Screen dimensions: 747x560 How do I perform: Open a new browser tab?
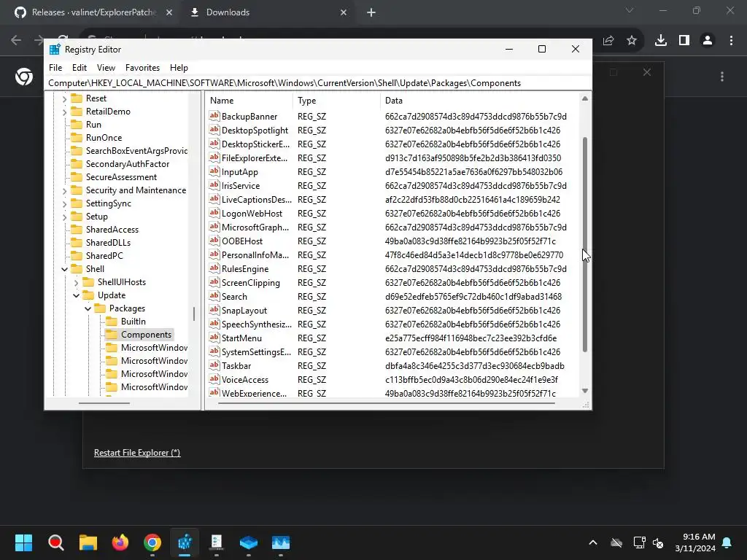click(371, 12)
